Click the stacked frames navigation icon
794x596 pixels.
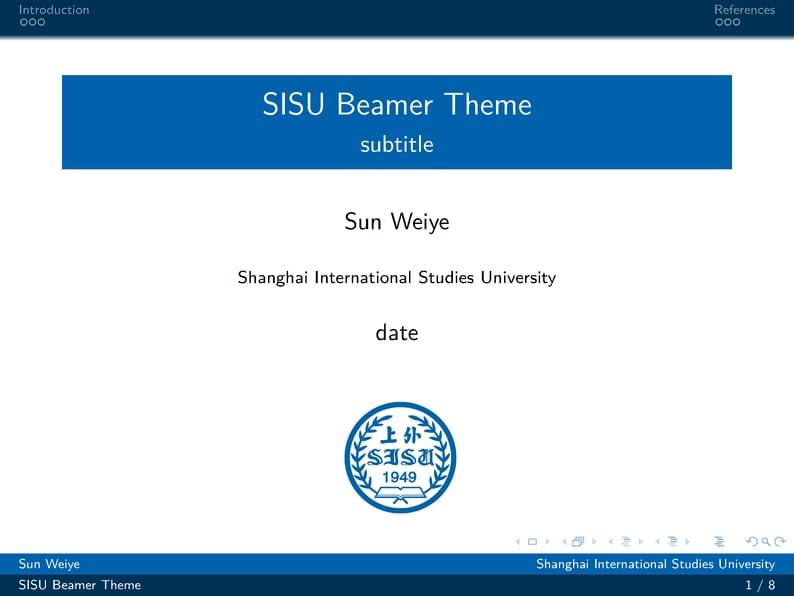578,542
